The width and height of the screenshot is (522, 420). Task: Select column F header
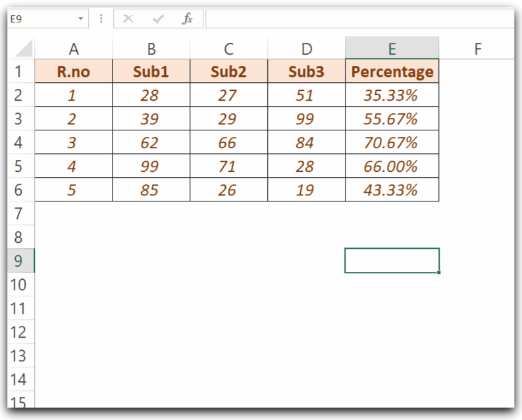coord(477,49)
